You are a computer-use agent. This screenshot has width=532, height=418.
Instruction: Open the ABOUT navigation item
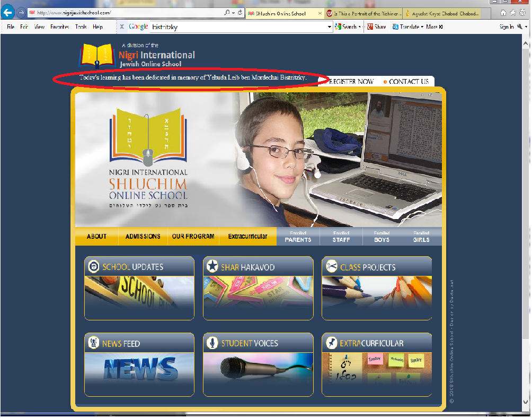96,237
